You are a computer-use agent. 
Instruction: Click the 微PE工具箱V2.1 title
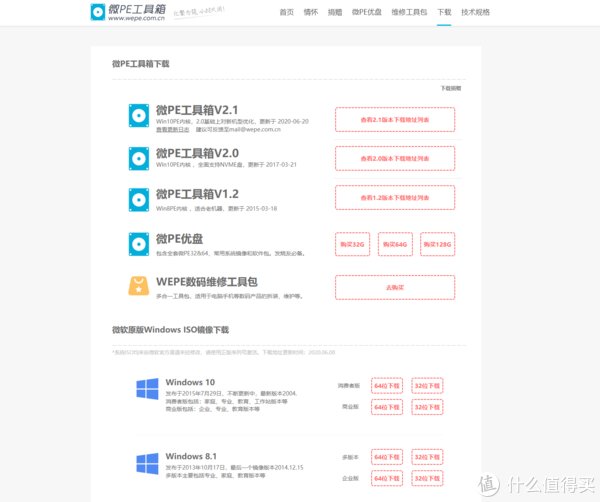pyautogui.click(x=197, y=110)
